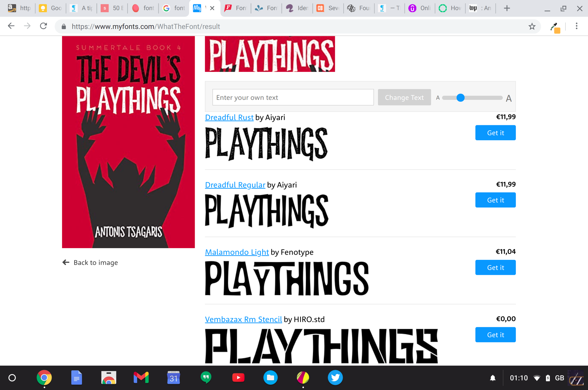This screenshot has height=390, width=588.
Task: Close the active WhatTheFont tab
Action: tap(212, 8)
